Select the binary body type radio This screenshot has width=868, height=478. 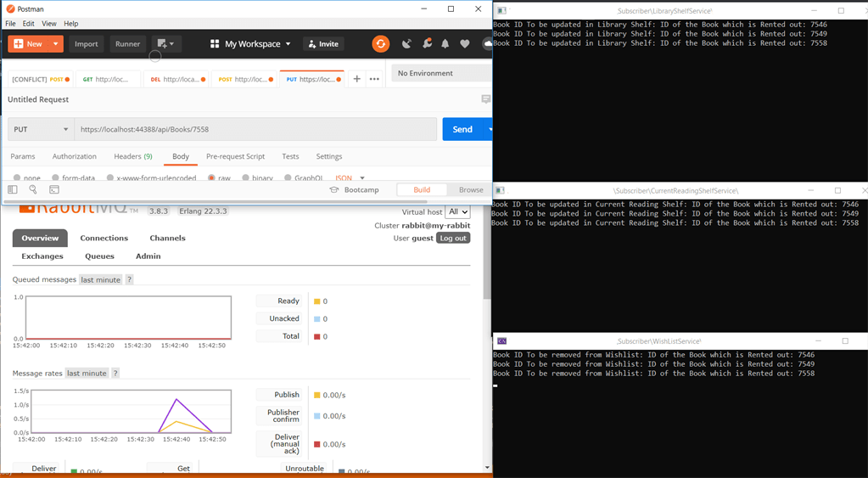[245, 177]
